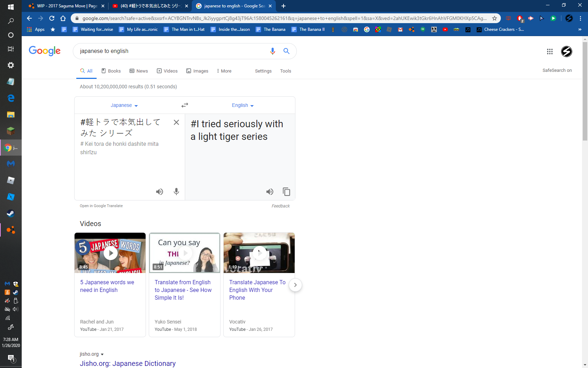Listen to the Japanese source text

[x=160, y=192]
